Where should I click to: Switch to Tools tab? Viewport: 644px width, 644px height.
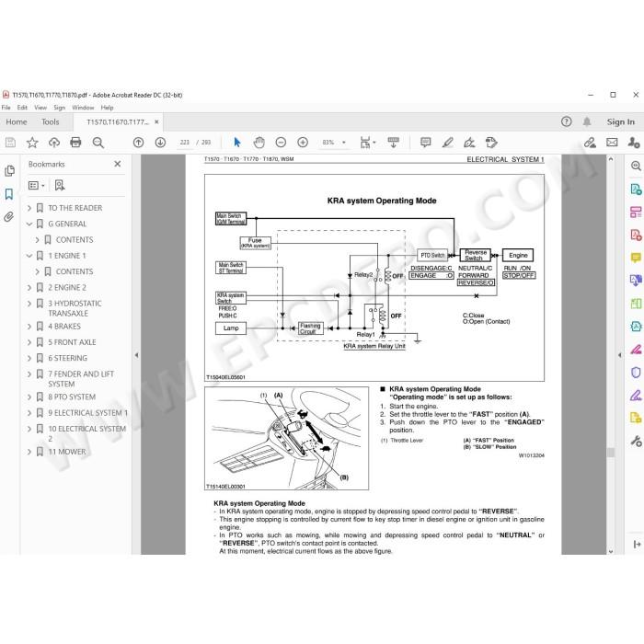point(50,122)
